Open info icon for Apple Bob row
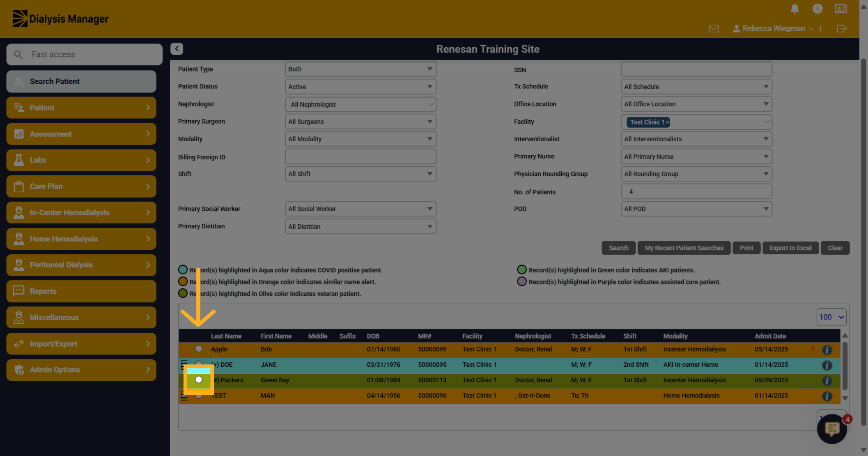The width and height of the screenshot is (868, 456). [827, 350]
